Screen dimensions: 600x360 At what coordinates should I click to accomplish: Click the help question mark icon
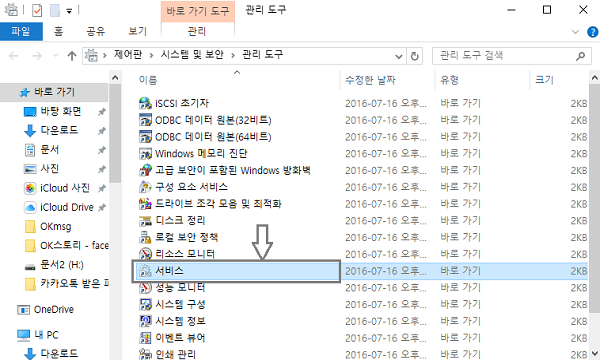592,32
